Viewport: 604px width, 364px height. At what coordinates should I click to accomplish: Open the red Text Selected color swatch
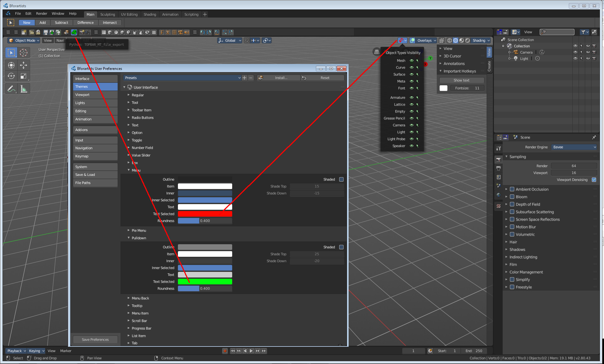(x=205, y=214)
